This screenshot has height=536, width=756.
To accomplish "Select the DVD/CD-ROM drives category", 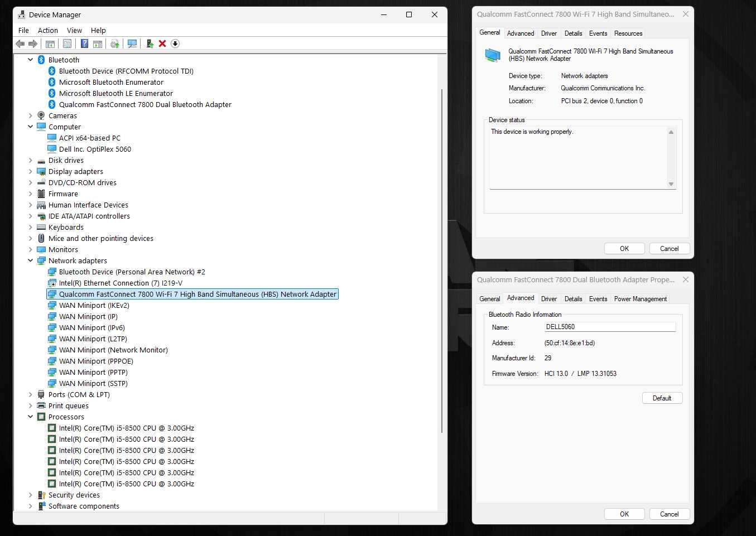I will 83,182.
